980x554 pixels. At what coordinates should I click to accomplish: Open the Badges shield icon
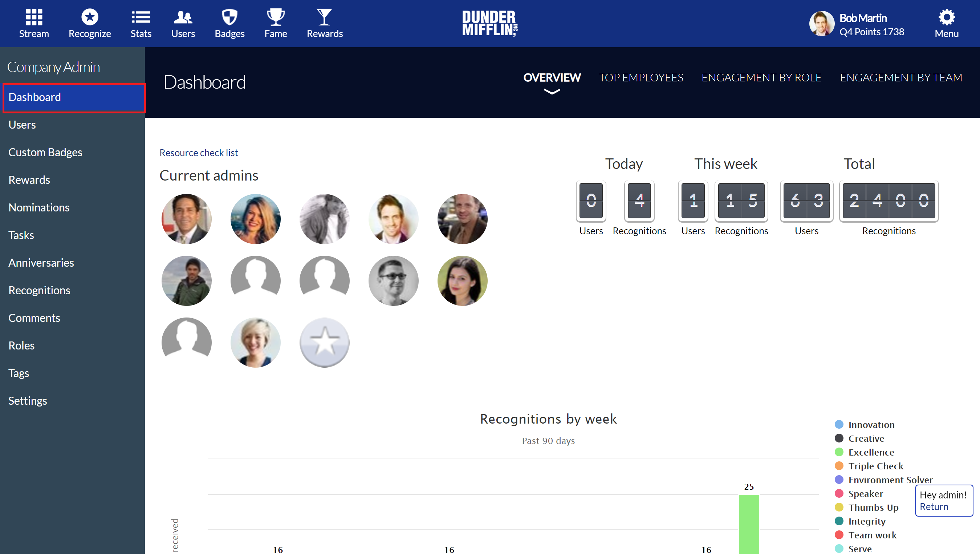click(229, 17)
